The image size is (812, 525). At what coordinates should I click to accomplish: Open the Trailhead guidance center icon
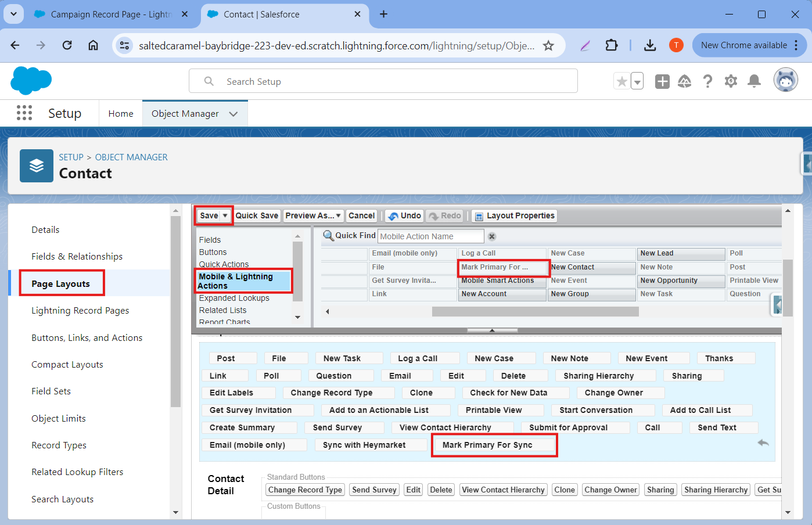685,82
